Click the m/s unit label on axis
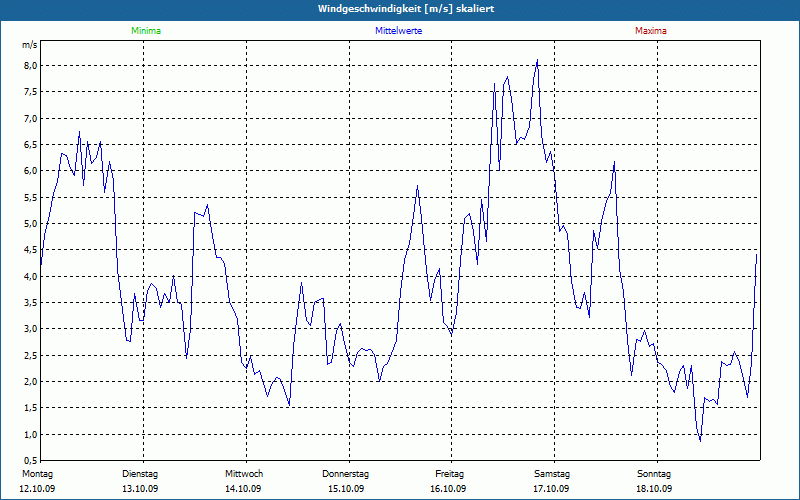This screenshot has width=800, height=500. click(30, 45)
